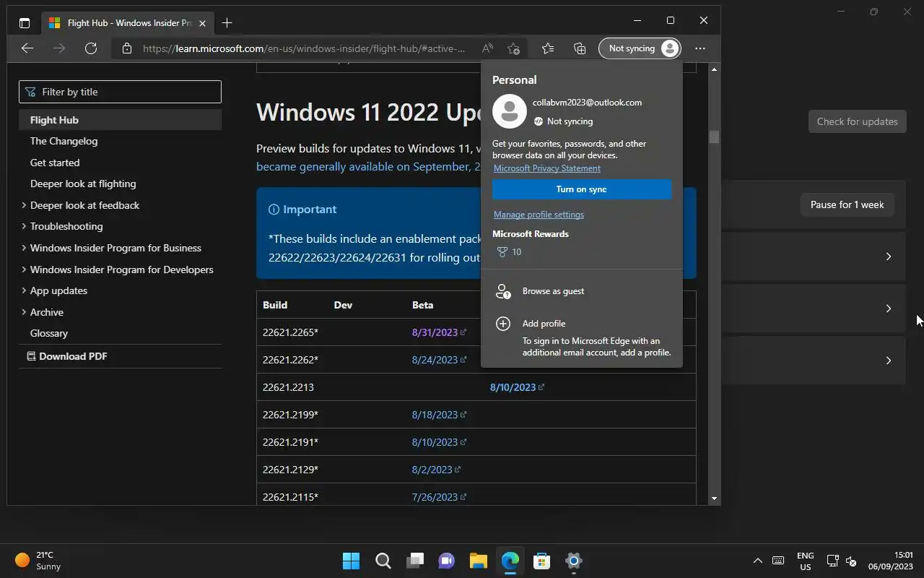
Task: Click Download PDF button
Action: coord(67,356)
